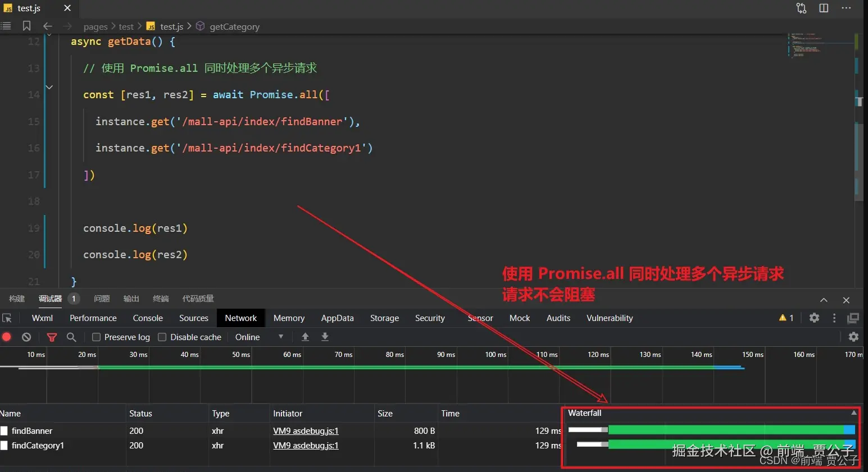Switch to the Wxml tab
Image resolution: width=868 pixels, height=472 pixels.
(x=42, y=318)
